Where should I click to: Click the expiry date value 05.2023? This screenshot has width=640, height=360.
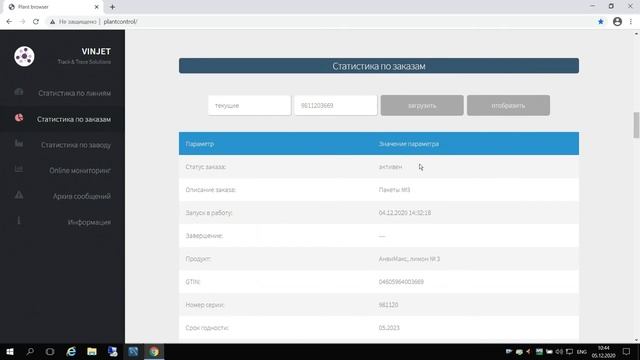pos(389,328)
